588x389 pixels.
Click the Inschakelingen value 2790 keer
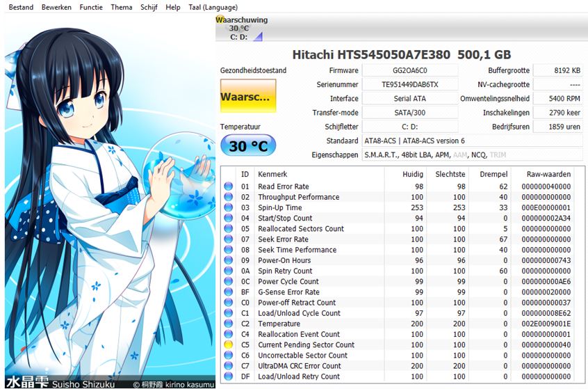point(558,113)
